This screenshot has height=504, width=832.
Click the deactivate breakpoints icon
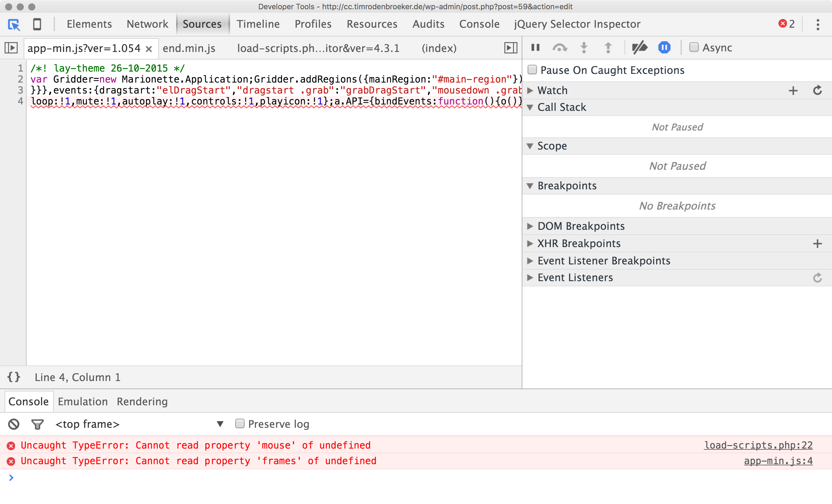pyautogui.click(x=639, y=48)
